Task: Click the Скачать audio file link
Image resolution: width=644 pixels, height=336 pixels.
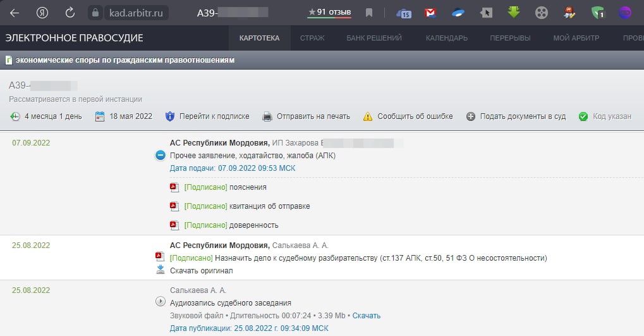Action: point(367,316)
